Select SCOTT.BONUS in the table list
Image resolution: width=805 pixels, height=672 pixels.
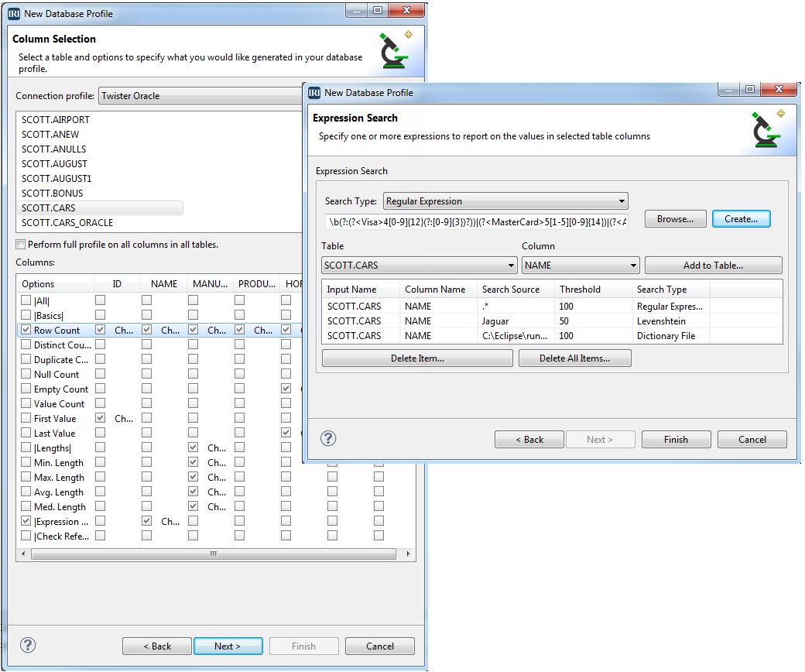click(52, 194)
